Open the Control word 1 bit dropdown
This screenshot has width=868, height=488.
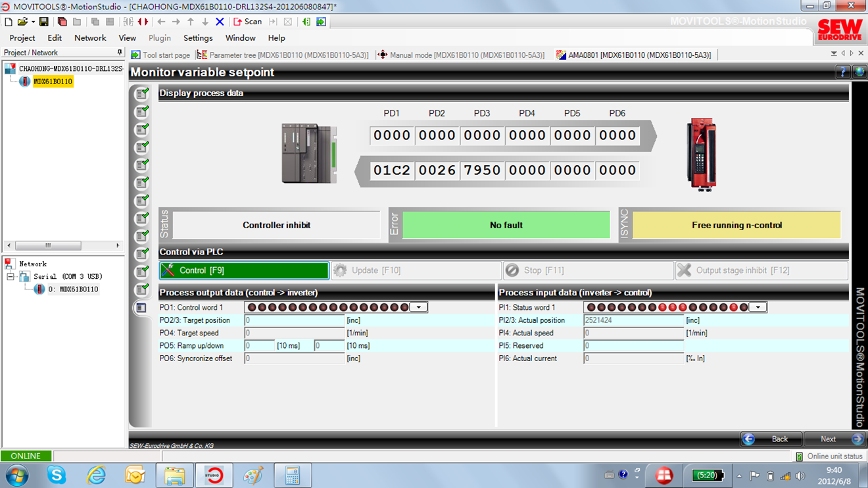(419, 307)
